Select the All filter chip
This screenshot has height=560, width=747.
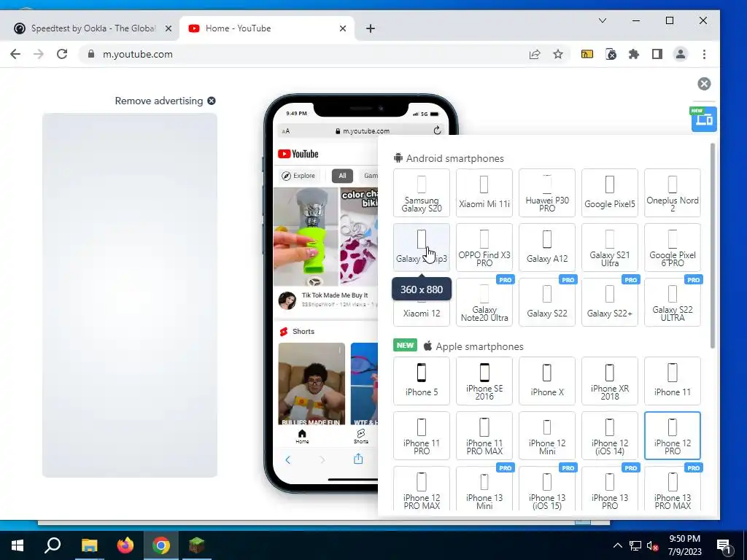coord(342,176)
